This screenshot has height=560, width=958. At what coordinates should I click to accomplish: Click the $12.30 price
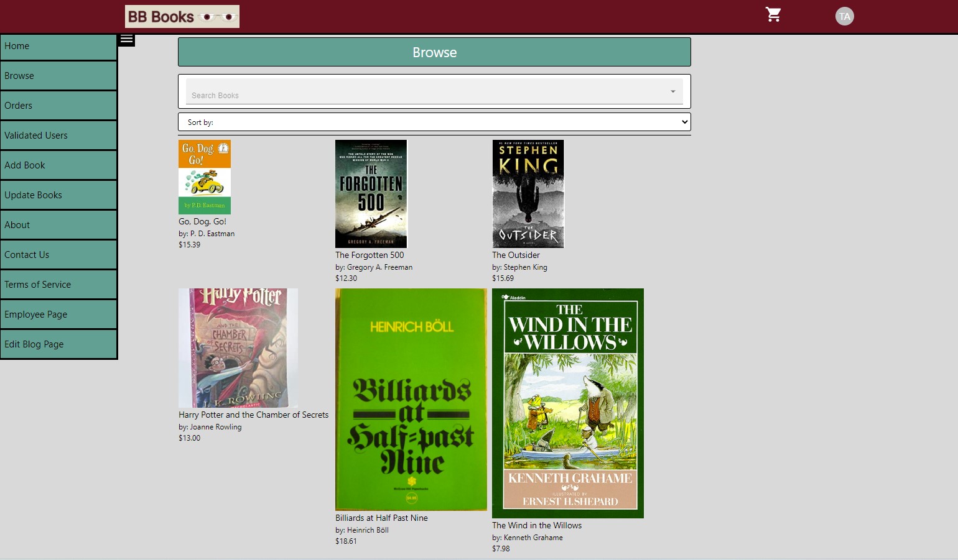click(x=346, y=278)
